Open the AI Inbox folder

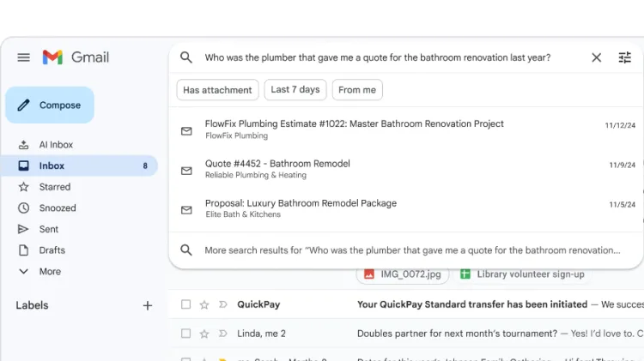(56, 145)
